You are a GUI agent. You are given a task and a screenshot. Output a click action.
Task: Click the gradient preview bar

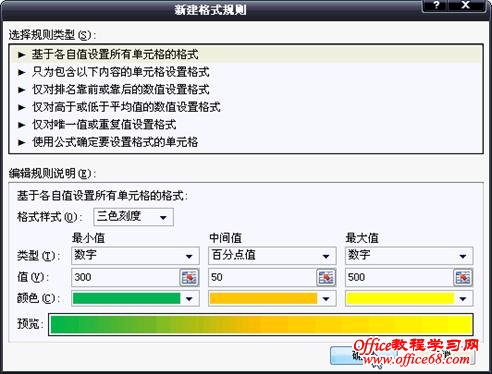coord(261,324)
